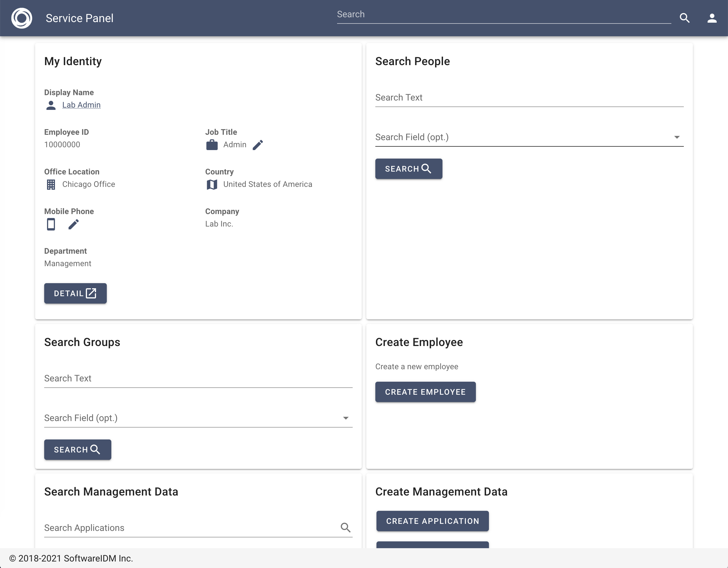This screenshot has height=568, width=728.
Task: Click the Search Management Data heading
Action: click(111, 492)
